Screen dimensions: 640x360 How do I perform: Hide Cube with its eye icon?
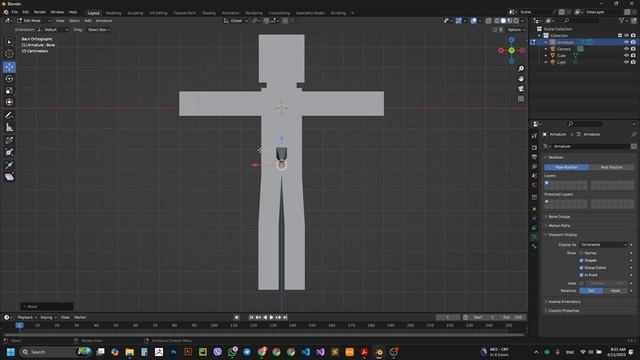(x=627, y=56)
